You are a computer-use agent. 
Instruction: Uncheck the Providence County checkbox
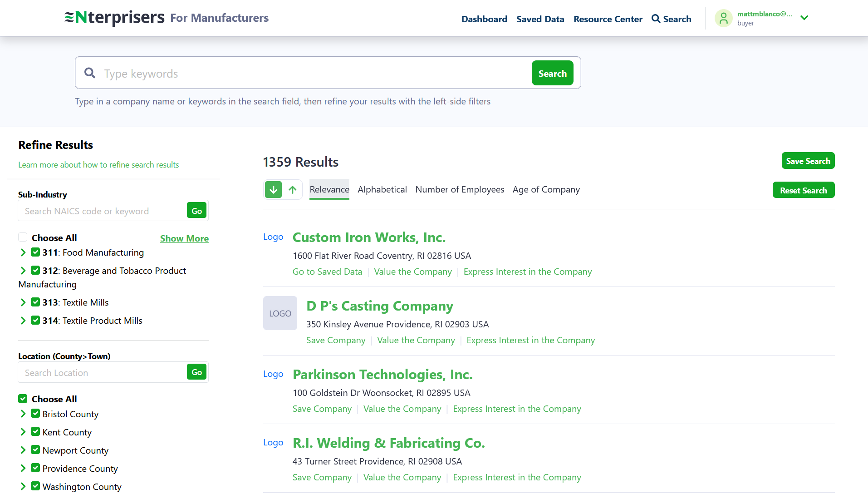tap(35, 468)
